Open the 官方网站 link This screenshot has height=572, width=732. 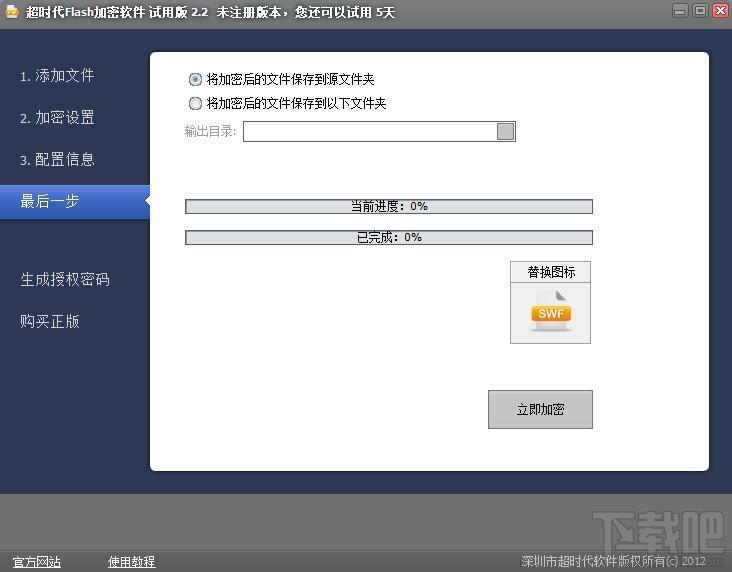pyautogui.click(x=36, y=562)
